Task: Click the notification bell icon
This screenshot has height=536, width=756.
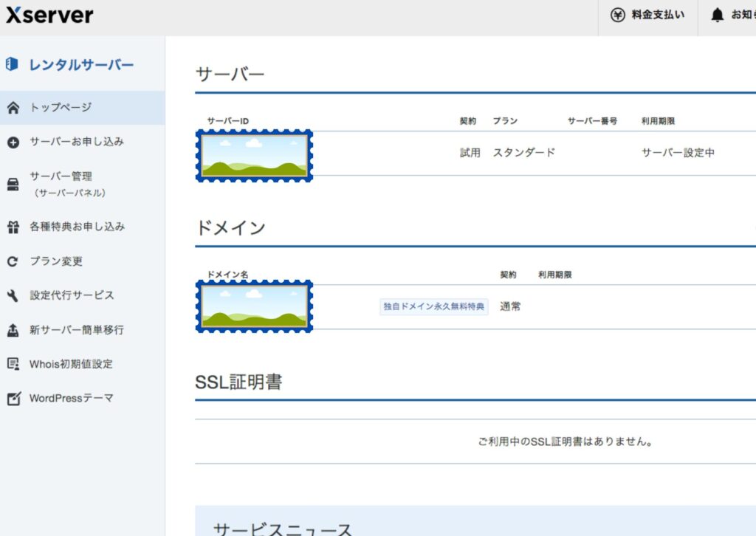Action: point(718,15)
